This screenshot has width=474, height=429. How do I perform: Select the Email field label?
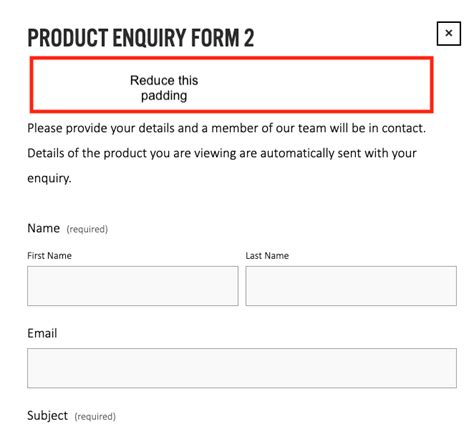click(42, 333)
